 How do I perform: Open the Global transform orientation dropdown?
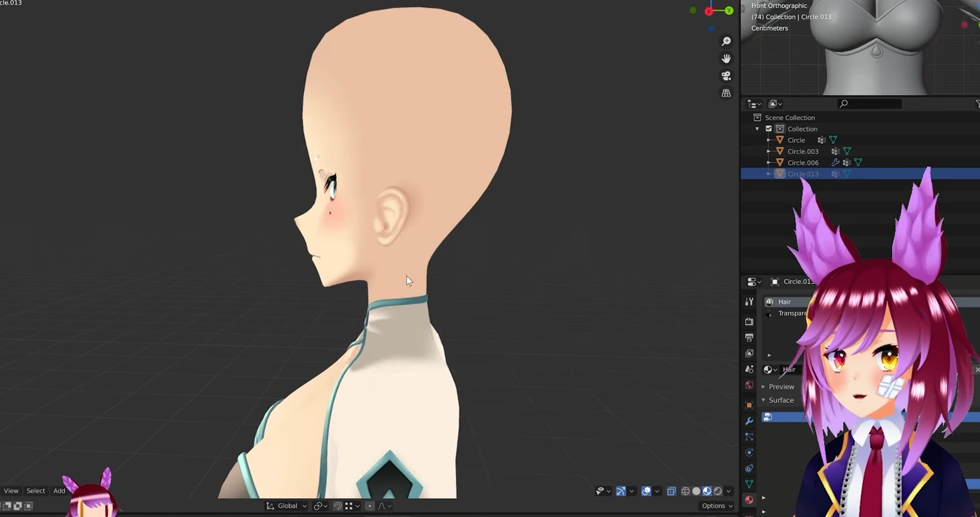click(286, 506)
